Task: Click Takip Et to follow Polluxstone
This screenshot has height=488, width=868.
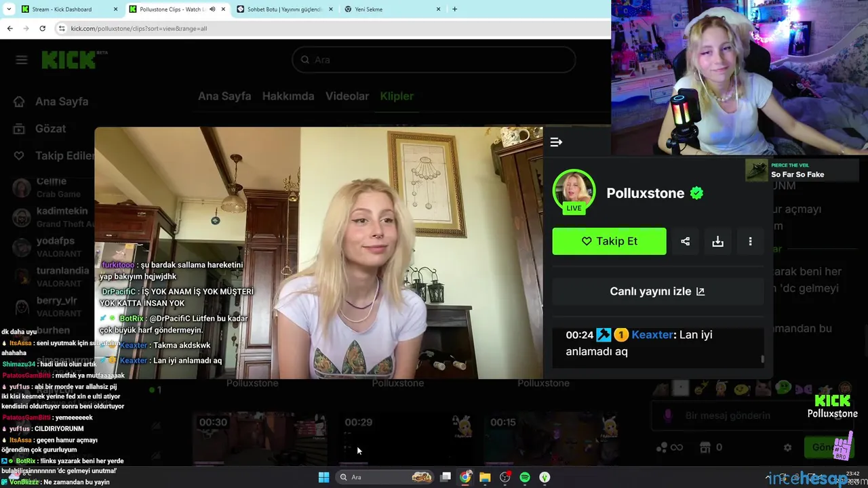Action: [609, 241]
